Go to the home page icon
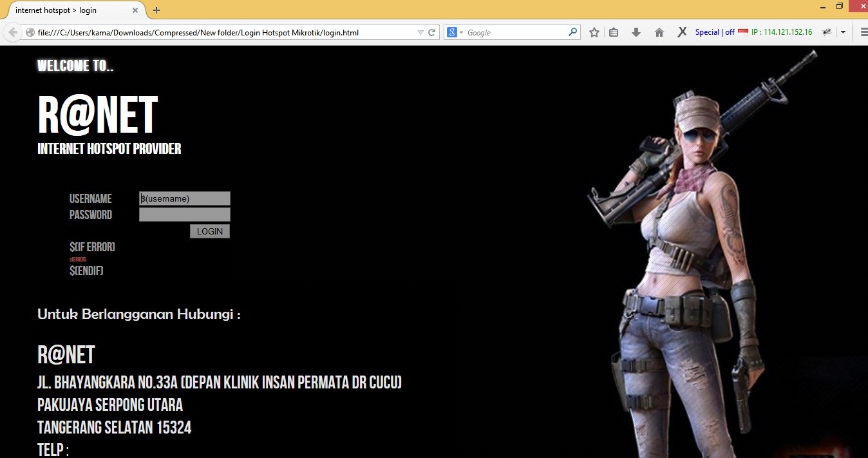 click(x=659, y=32)
